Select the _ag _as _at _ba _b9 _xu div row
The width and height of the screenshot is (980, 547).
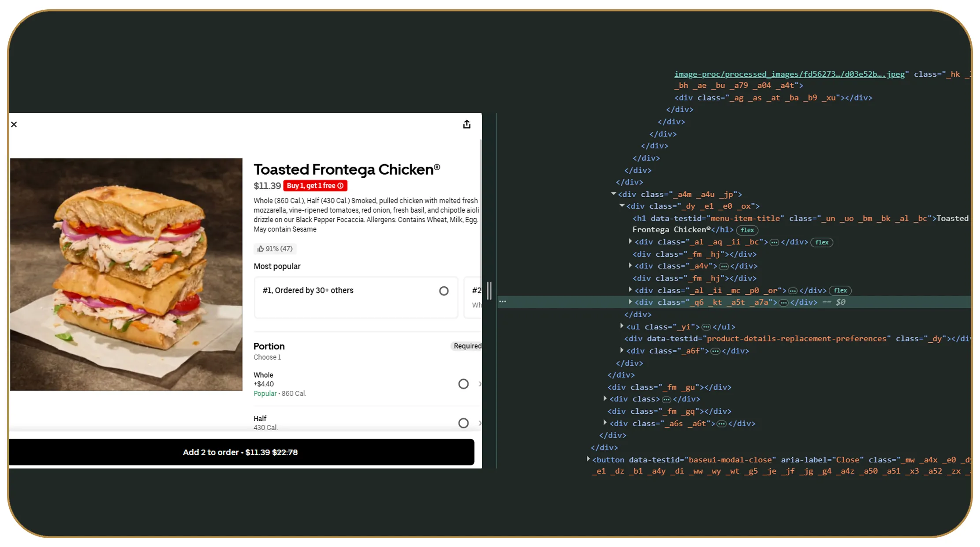(773, 98)
